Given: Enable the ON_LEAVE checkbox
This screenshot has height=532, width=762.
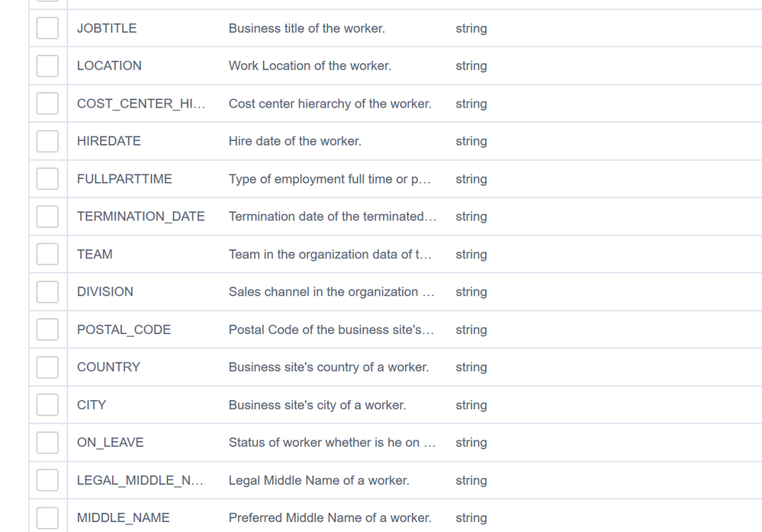Looking at the screenshot, I should point(47,443).
